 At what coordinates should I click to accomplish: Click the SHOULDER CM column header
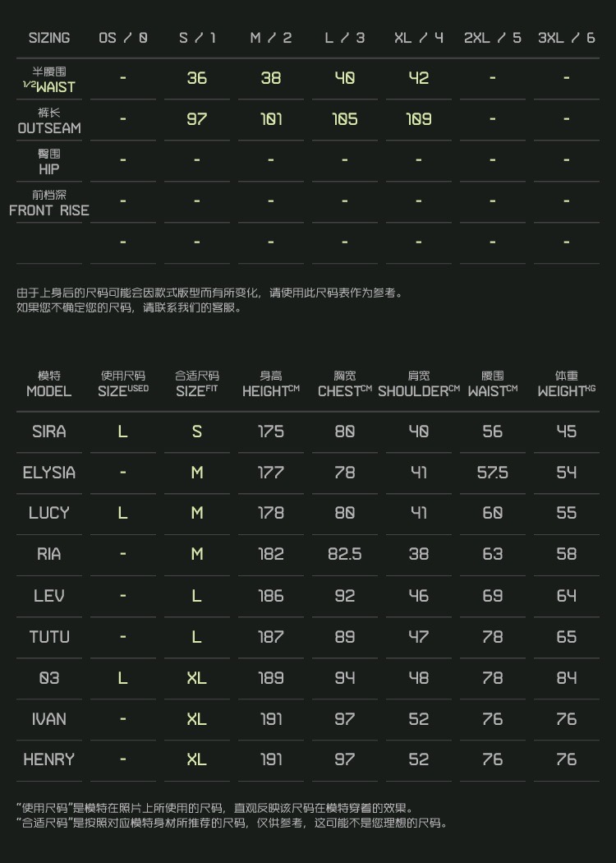(419, 384)
